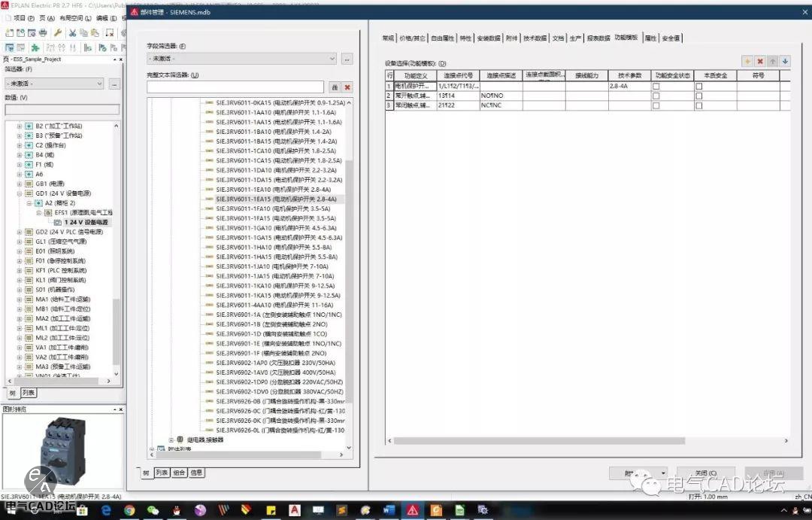The image size is (812, 520).
Task: Click the move-up arrow icon above table
Action: pos(773,61)
